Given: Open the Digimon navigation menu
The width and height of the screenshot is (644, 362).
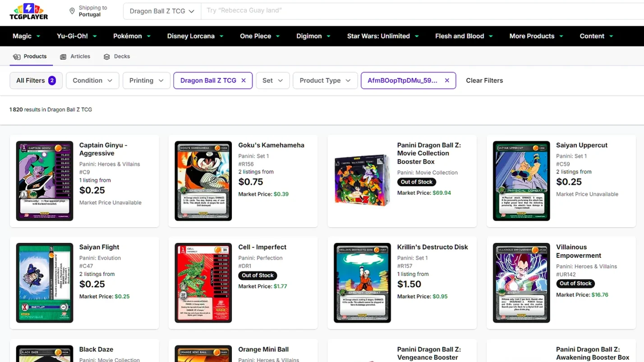Looking at the screenshot, I should (x=313, y=36).
